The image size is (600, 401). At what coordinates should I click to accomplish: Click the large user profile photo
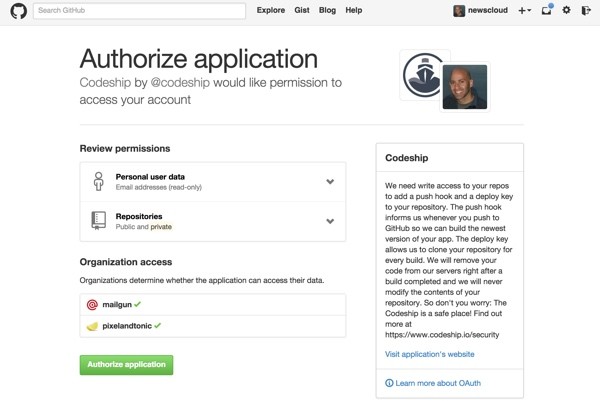coord(465,87)
